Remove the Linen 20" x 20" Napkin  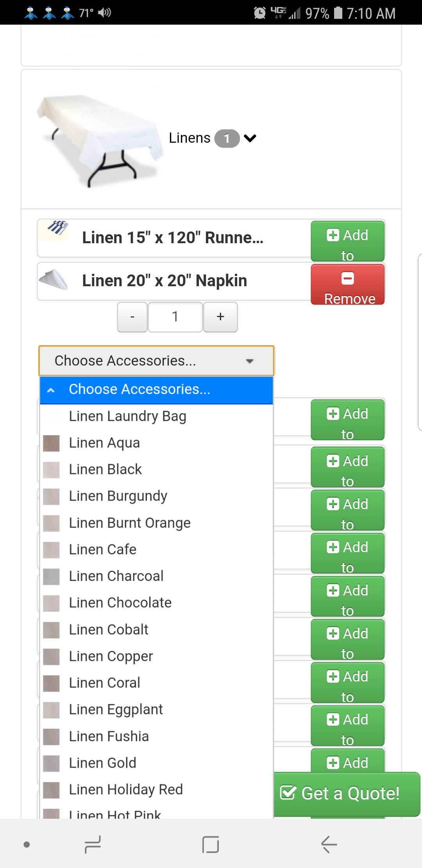tap(347, 285)
